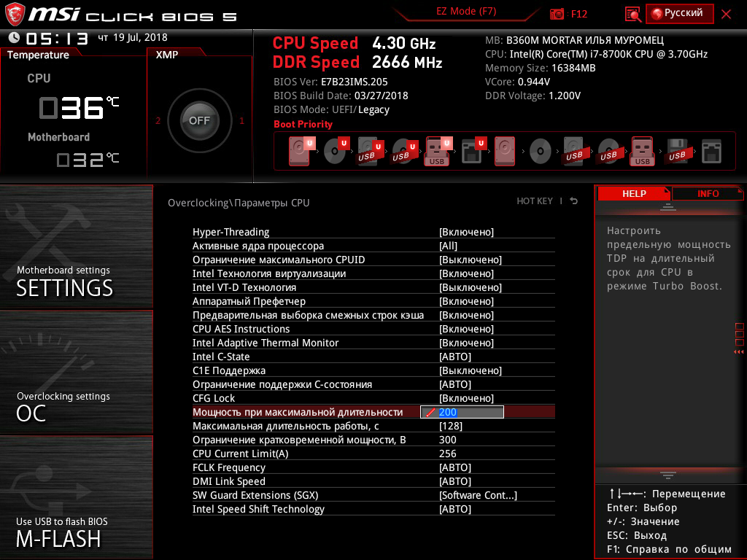Viewport: 747px width, 560px height.
Task: Switch to the INFO tab
Action: tap(708, 193)
